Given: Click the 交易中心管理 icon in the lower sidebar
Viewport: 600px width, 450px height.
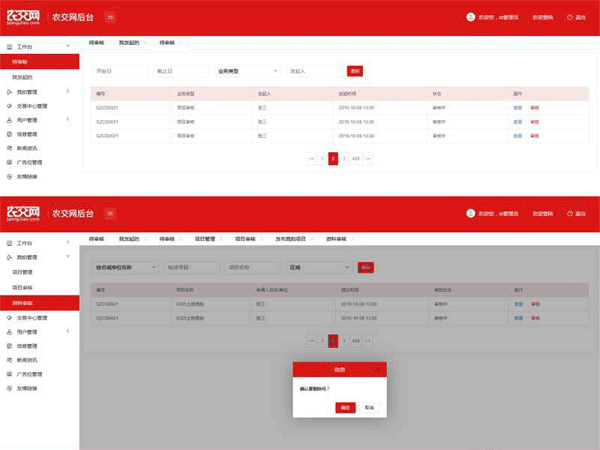Looking at the screenshot, I should point(9,316).
